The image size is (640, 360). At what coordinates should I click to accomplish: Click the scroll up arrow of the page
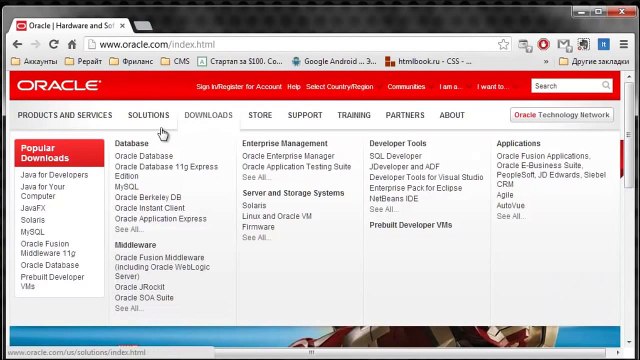(629, 77)
